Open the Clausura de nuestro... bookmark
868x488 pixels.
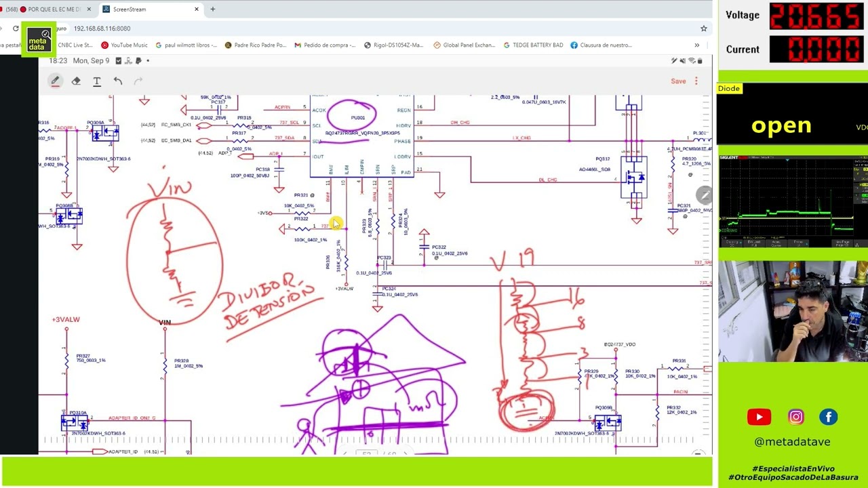point(601,45)
